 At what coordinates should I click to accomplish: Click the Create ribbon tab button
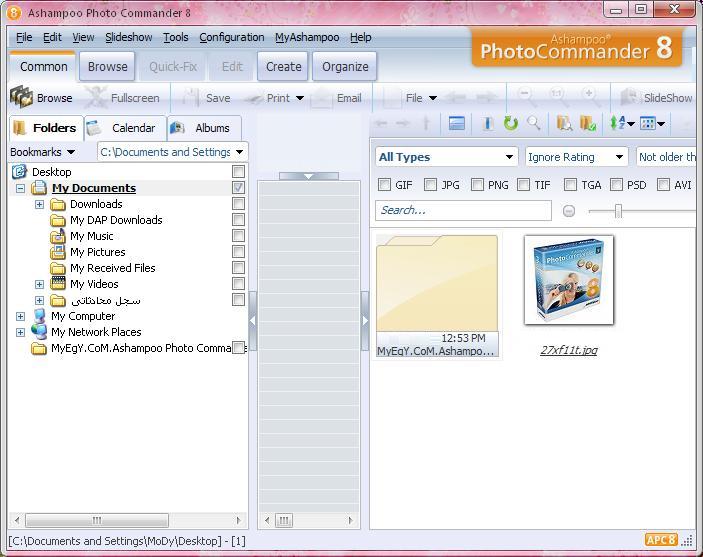point(283,66)
